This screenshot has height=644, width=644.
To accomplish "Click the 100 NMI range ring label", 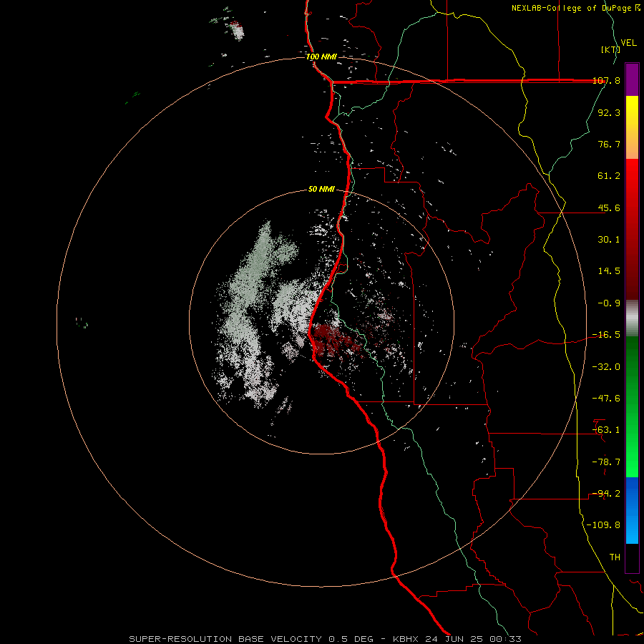I will [x=321, y=57].
